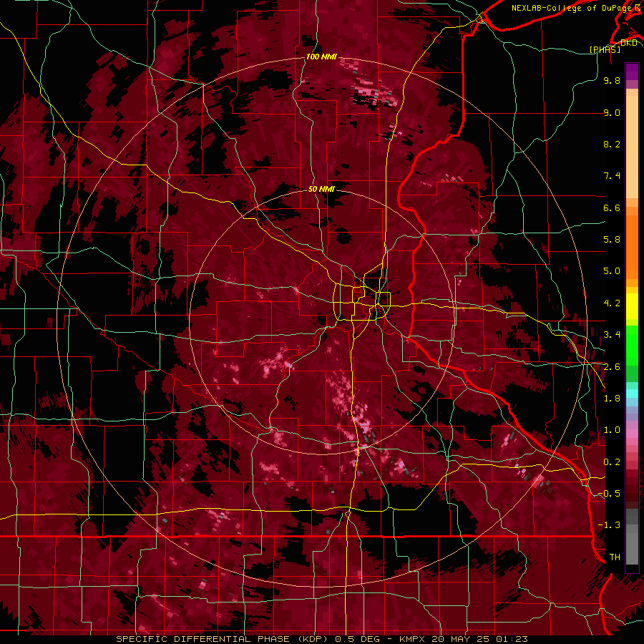Click the 1.0 value on color scale
Image resolution: width=644 pixels, height=644 pixels.
(x=612, y=430)
